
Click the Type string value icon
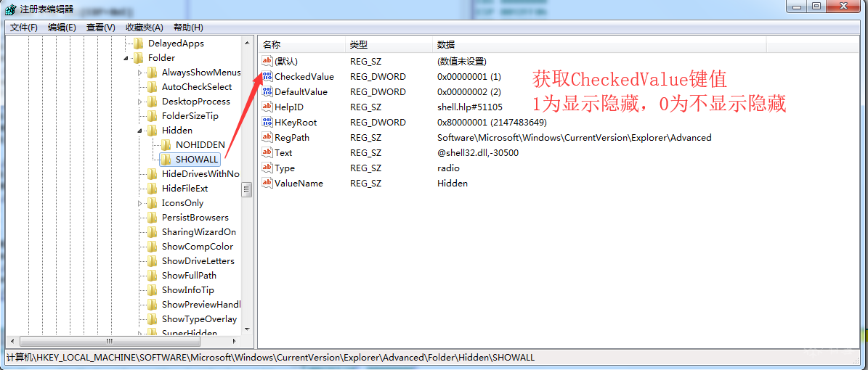267,168
